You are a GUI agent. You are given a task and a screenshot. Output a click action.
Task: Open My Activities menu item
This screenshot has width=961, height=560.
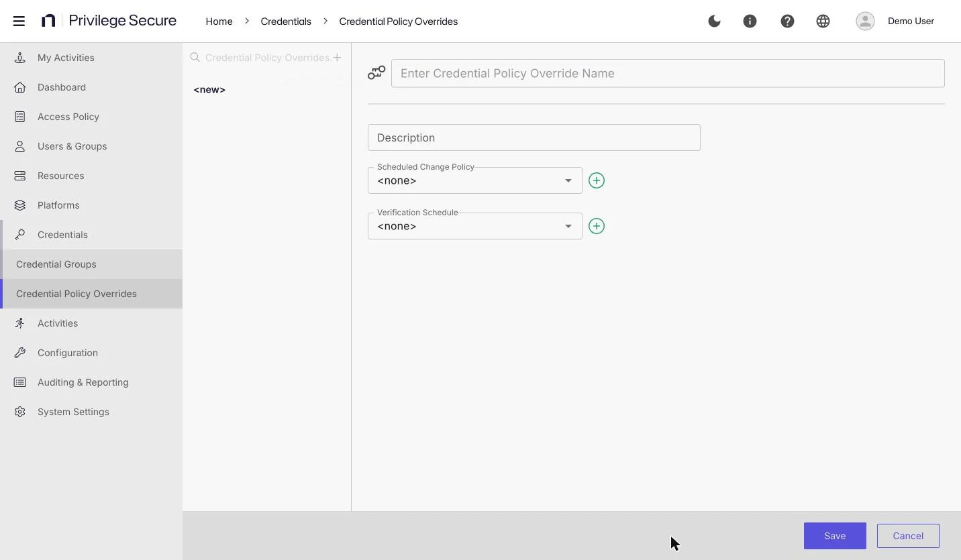pyautogui.click(x=91, y=58)
